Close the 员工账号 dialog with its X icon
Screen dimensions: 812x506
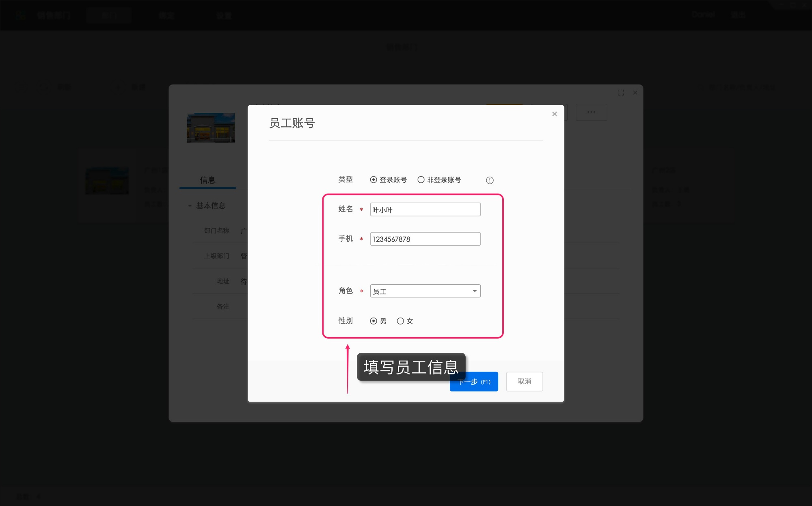coord(555,114)
